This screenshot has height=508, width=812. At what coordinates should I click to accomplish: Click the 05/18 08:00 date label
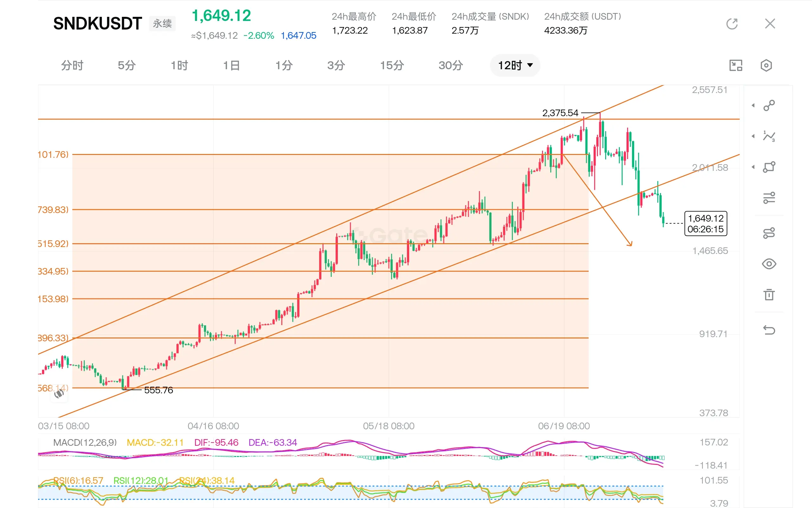pyautogui.click(x=389, y=426)
